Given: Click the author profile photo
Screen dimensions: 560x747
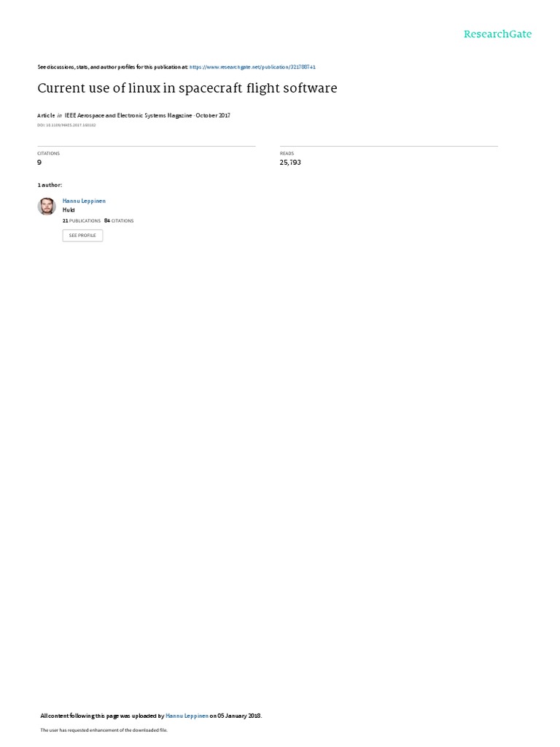Looking at the screenshot, I should [x=47, y=206].
